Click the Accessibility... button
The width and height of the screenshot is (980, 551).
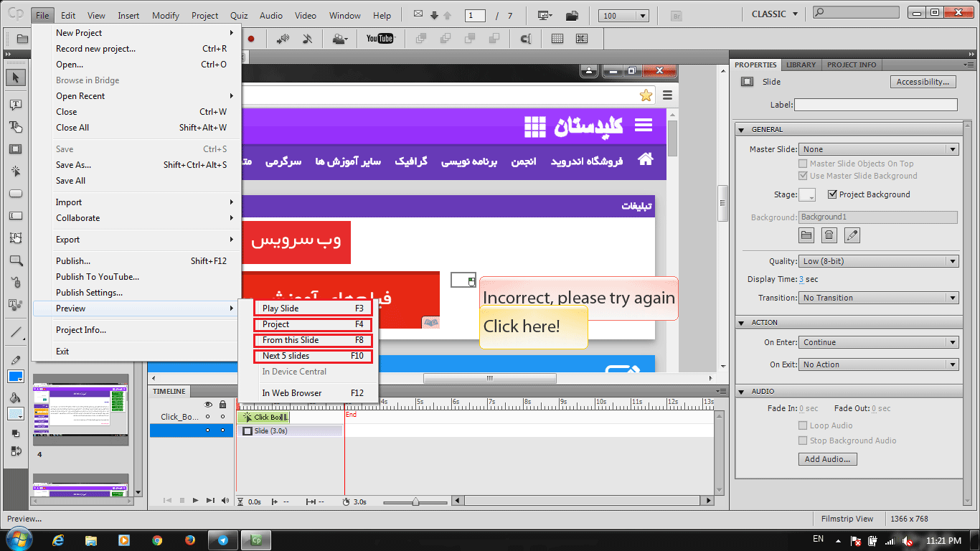coord(923,82)
